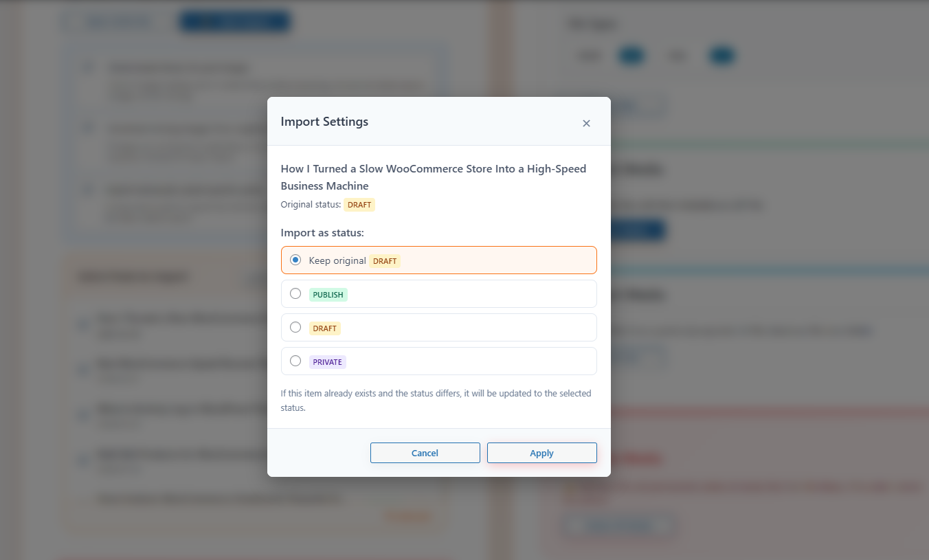Click the "Original status:" label text
Screen dimensions: 929x560
pyautogui.click(x=311, y=205)
